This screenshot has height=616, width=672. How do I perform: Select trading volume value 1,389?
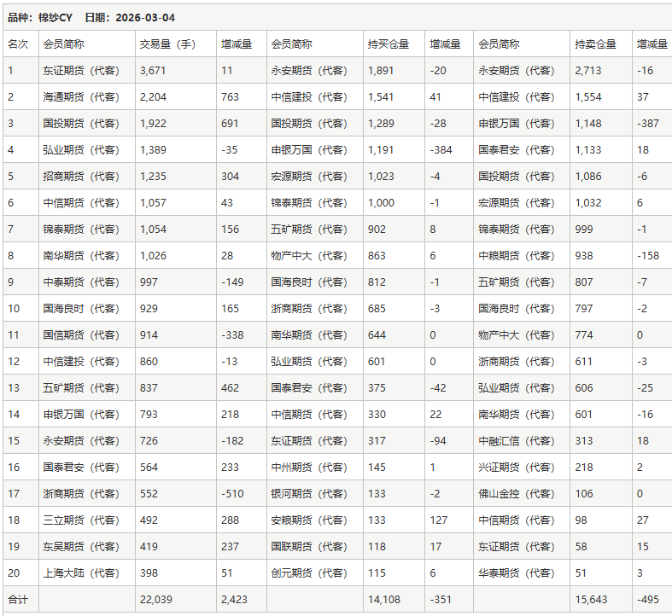click(x=153, y=150)
